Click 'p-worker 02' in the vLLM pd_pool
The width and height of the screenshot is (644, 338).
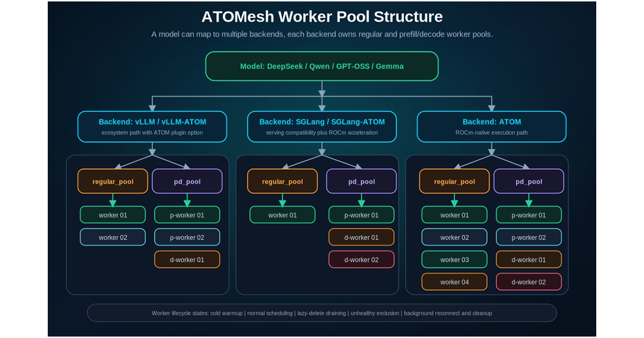[187, 237]
